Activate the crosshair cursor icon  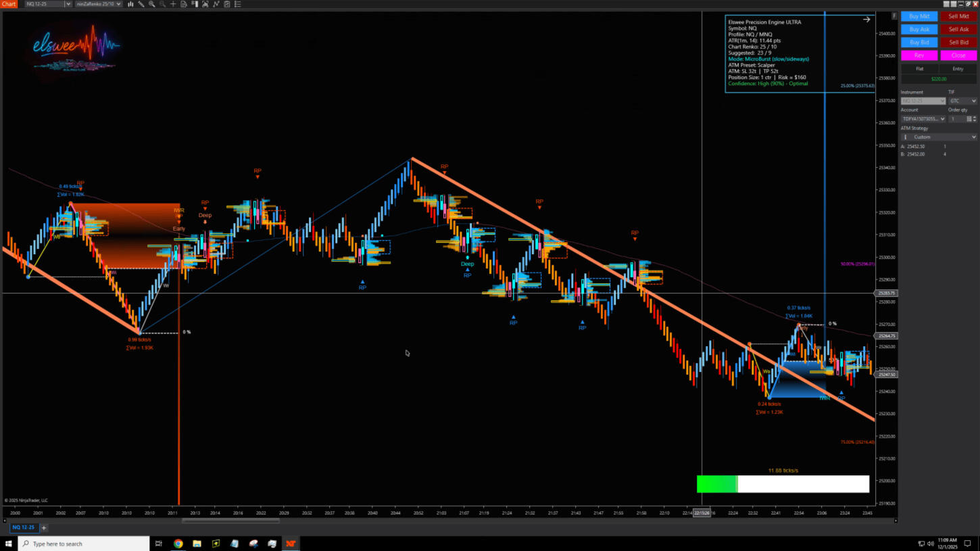pos(173,4)
